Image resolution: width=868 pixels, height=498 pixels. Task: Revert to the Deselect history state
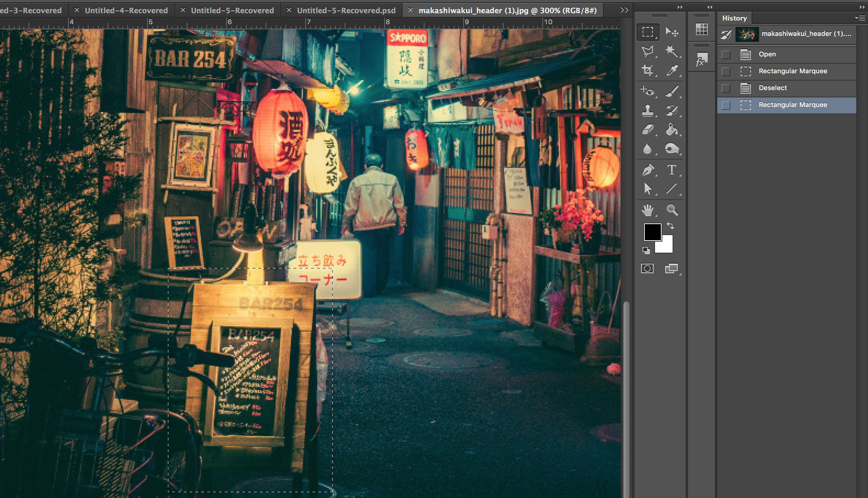(x=772, y=88)
